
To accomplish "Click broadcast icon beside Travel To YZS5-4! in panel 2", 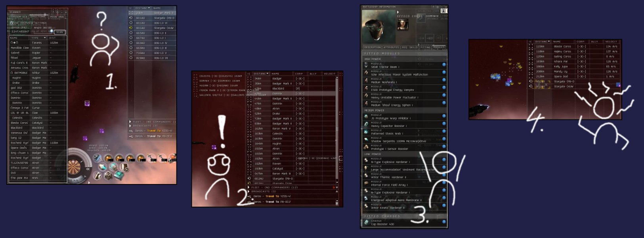I will [x=249, y=196].
